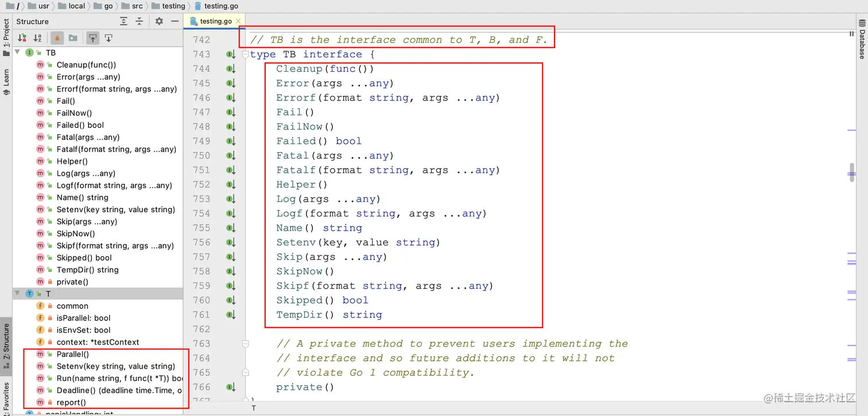868x416 pixels.
Task: Click the Collapse All icon in Structure header
Action: [139, 21]
